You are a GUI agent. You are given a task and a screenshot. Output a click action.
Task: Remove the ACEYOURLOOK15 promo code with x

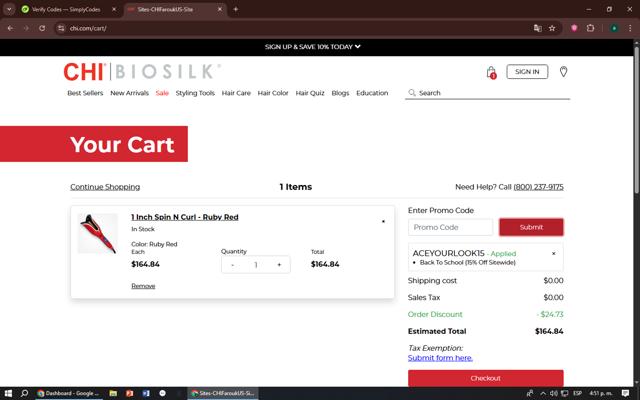[x=553, y=253]
